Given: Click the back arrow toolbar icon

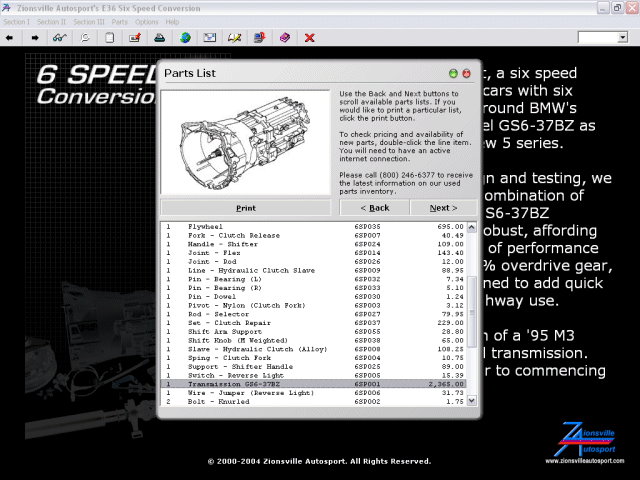Looking at the screenshot, I should pos(9,38).
